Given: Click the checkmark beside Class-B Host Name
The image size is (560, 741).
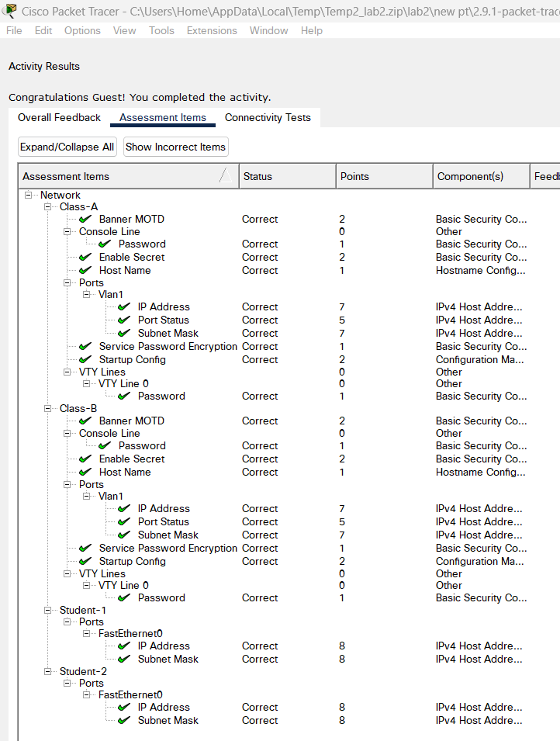Looking at the screenshot, I should (85, 472).
